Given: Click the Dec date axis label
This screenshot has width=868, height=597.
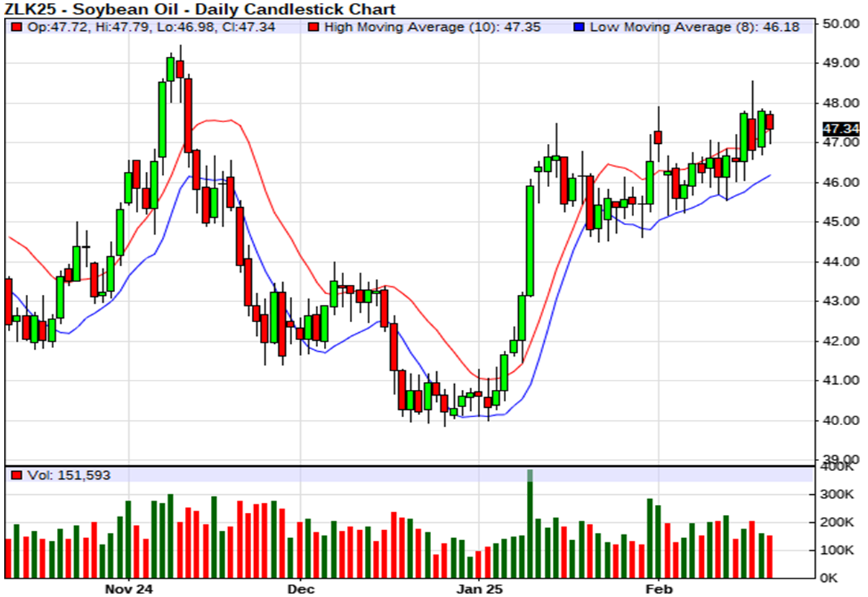Looking at the screenshot, I should point(299,589).
